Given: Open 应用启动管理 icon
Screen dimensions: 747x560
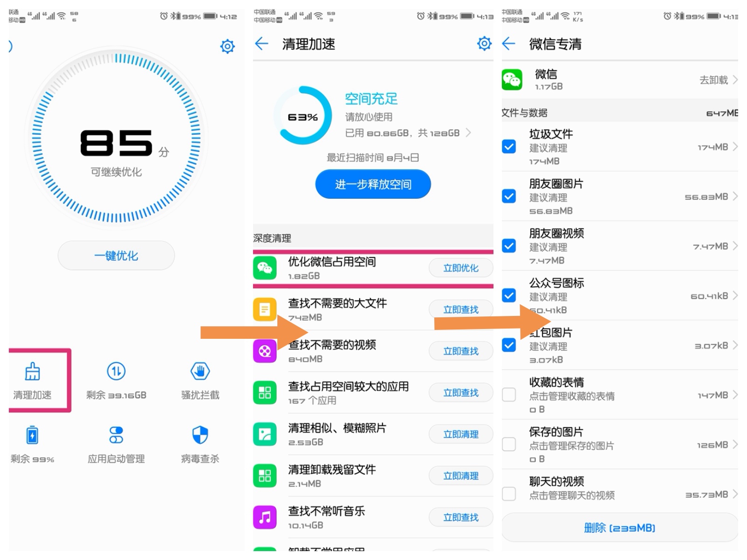Looking at the screenshot, I should pyautogui.click(x=116, y=435).
